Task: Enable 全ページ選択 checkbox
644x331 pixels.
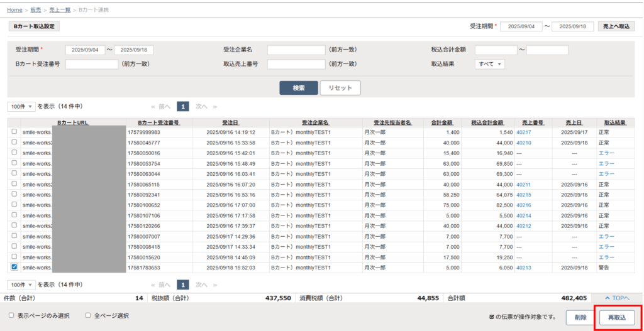Action: [x=89, y=315]
